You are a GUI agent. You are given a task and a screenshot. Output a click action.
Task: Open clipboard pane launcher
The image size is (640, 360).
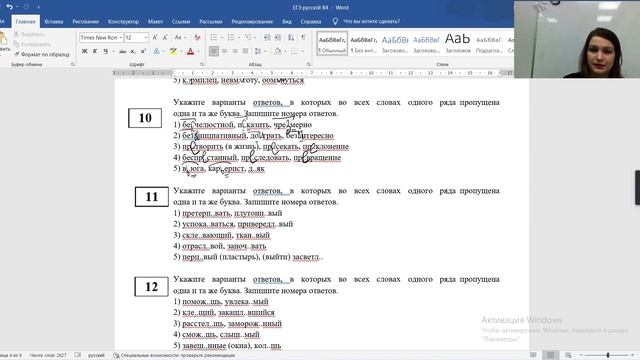(x=73, y=64)
